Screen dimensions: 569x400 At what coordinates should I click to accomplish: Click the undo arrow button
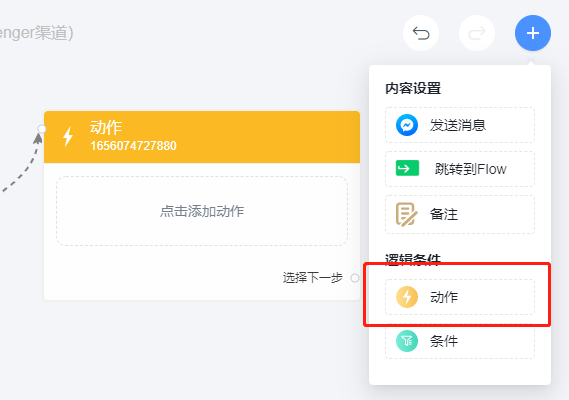421,33
